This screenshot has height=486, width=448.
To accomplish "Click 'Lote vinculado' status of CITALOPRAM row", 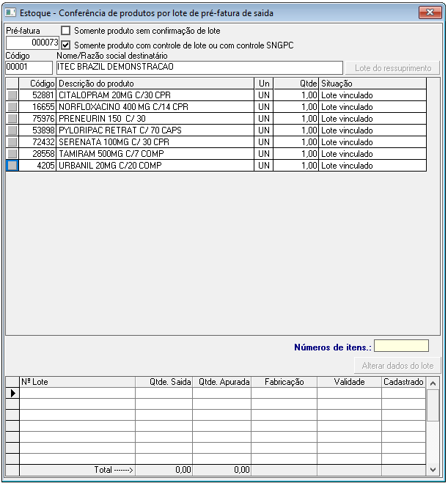I will [372, 95].
